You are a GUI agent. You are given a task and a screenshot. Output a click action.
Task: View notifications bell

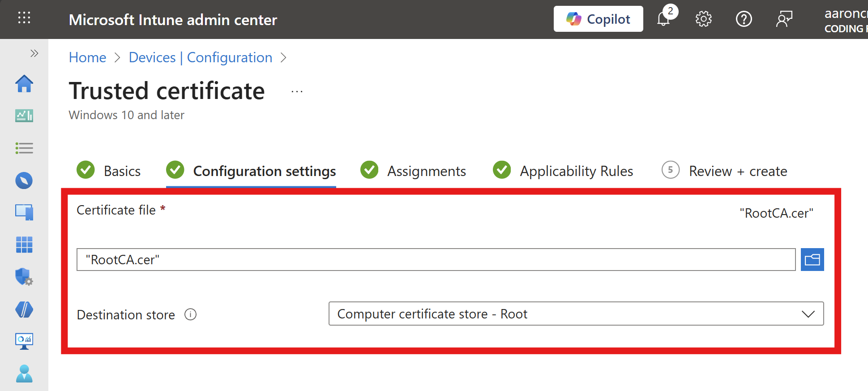[664, 19]
